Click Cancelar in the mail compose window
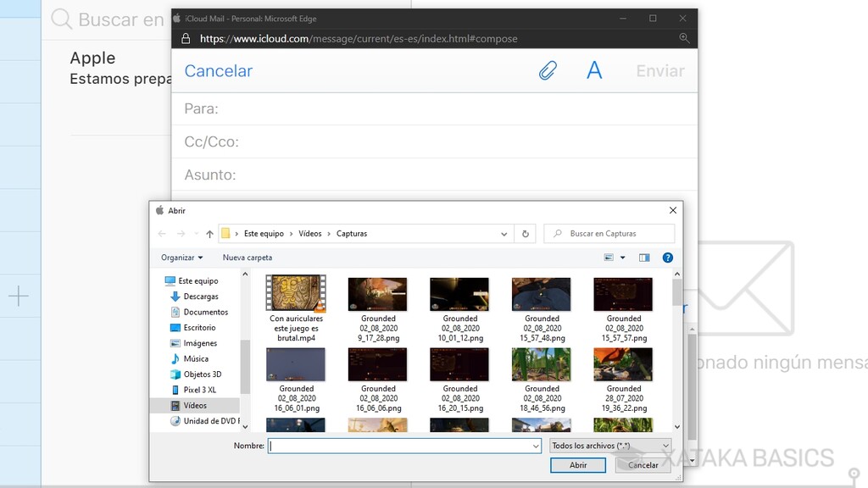The image size is (868, 488). tap(218, 71)
